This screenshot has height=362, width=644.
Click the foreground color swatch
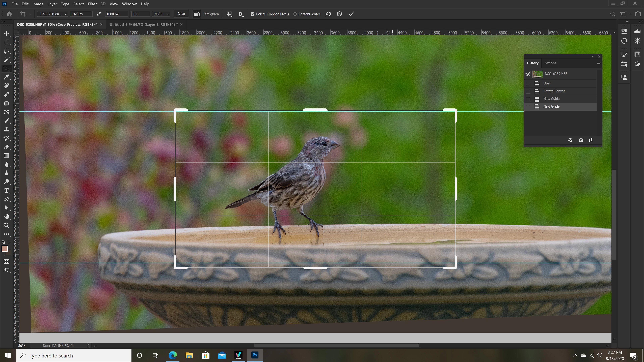click(5, 249)
